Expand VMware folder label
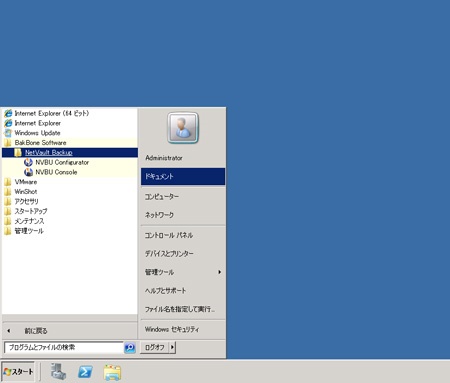 (x=26, y=182)
